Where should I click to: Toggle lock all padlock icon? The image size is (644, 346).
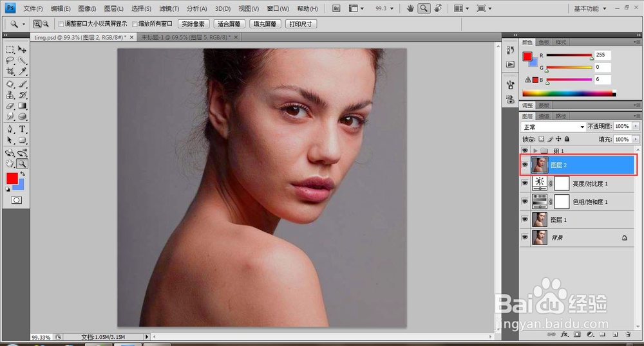567,139
